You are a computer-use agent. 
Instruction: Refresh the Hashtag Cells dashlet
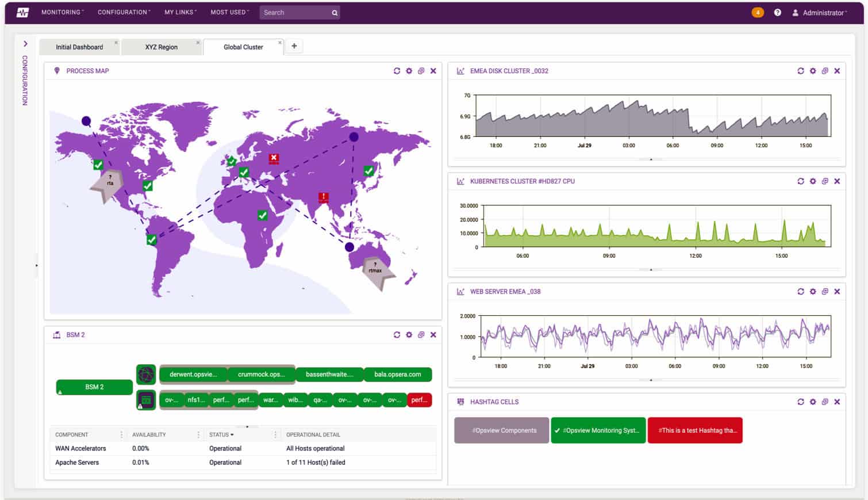pyautogui.click(x=801, y=402)
